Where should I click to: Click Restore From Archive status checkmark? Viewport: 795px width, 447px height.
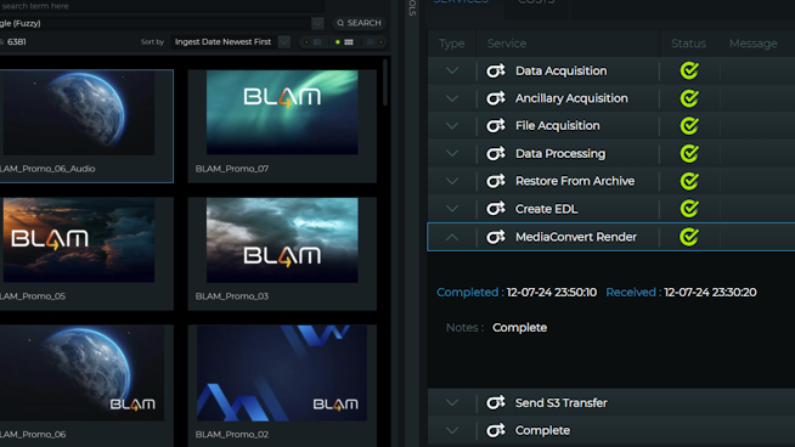[689, 181]
